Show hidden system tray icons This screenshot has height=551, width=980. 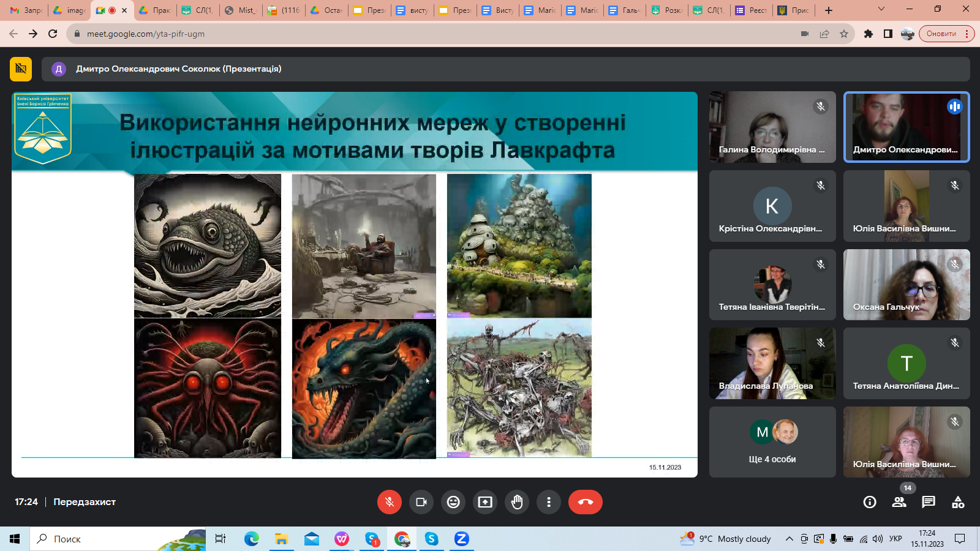789,539
